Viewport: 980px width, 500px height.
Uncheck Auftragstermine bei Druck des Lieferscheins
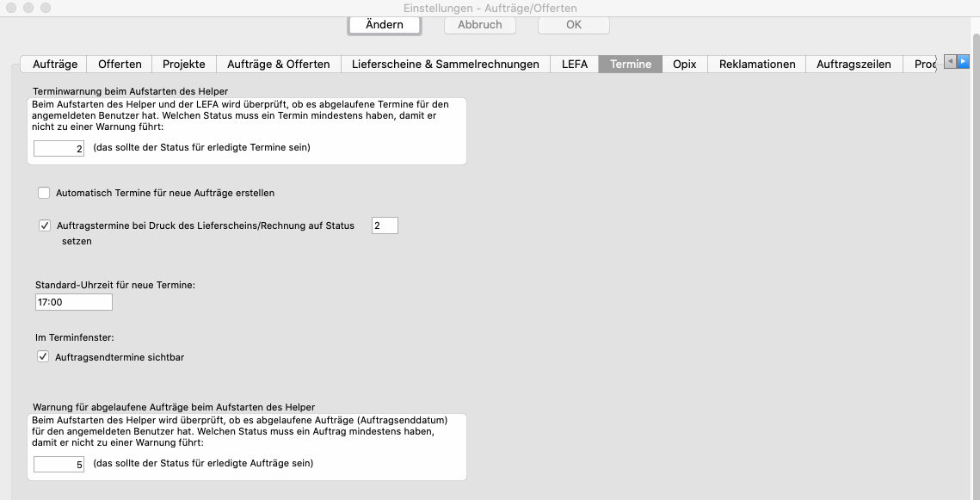tap(44, 225)
